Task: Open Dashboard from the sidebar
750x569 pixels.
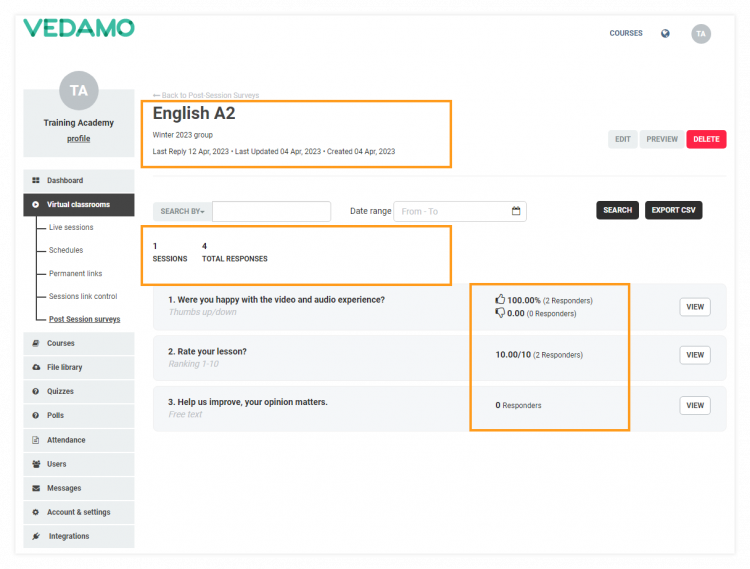Action: tap(65, 181)
